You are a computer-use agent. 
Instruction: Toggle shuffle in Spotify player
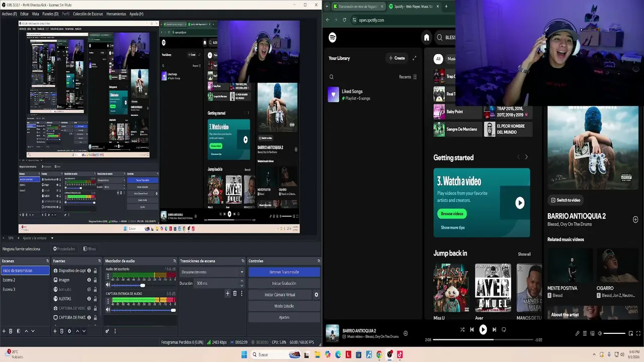462,330
